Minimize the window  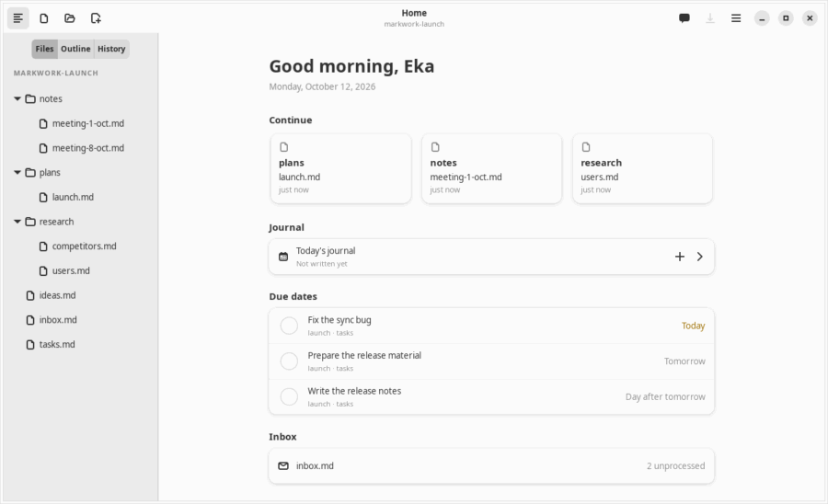pyautogui.click(x=762, y=18)
